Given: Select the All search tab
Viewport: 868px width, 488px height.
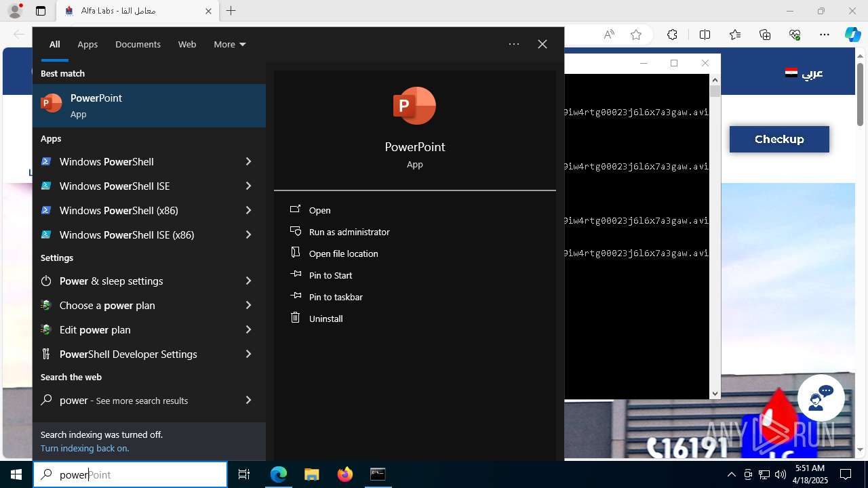Looking at the screenshot, I should (54, 44).
